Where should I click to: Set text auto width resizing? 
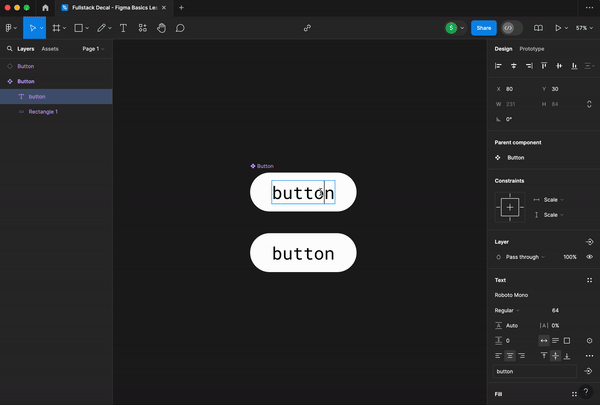click(x=544, y=341)
